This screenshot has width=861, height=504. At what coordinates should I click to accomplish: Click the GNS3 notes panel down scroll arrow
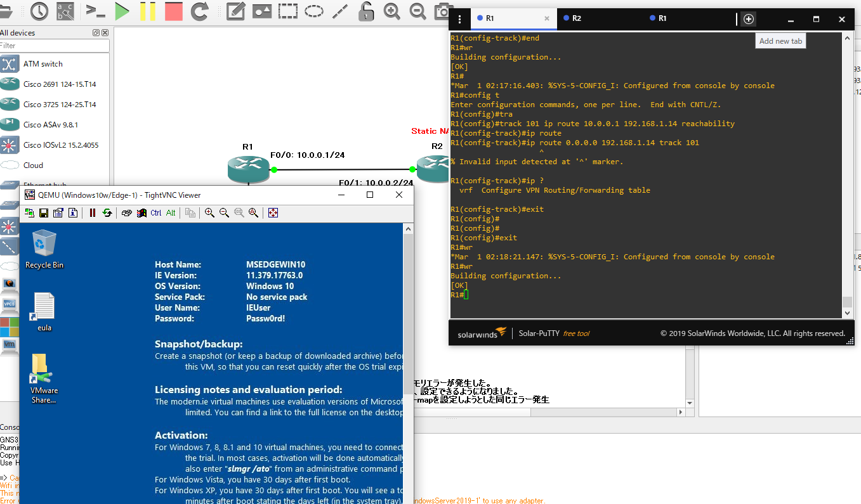point(690,403)
